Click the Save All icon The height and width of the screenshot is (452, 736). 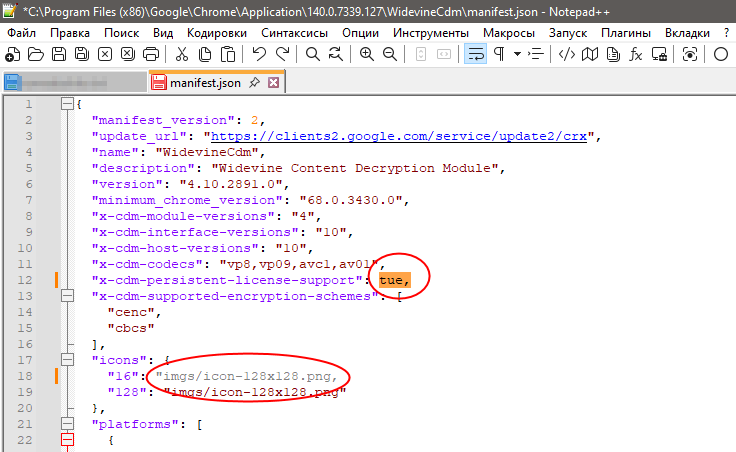point(82,54)
